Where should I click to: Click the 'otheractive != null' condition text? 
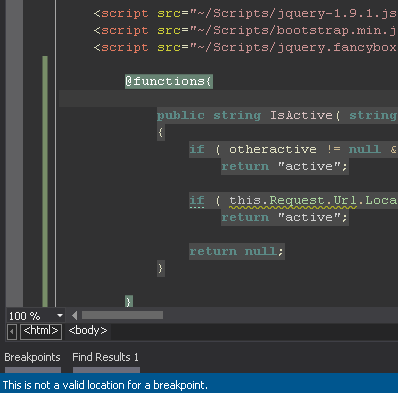point(304,149)
